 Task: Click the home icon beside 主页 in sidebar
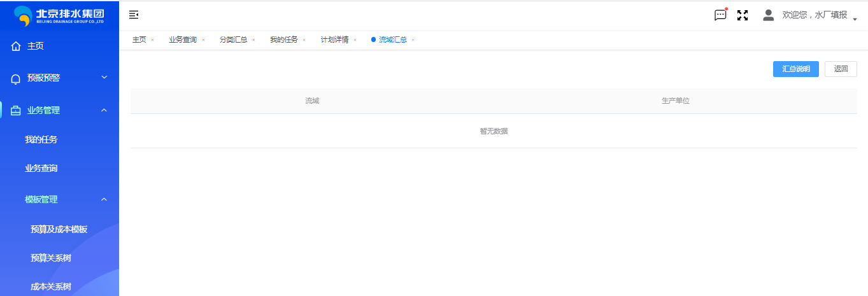coord(16,46)
